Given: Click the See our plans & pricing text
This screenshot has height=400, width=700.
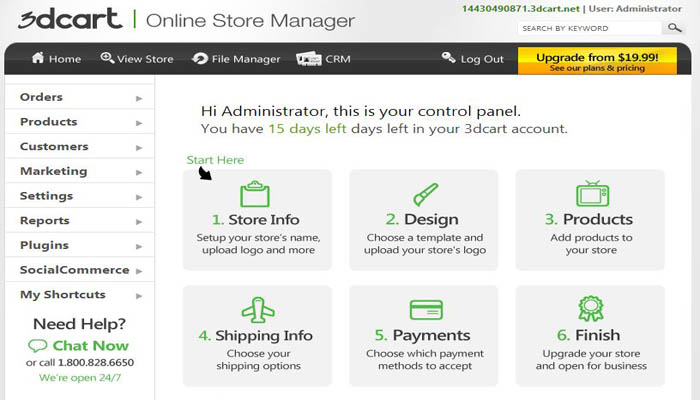Looking at the screenshot, I should 597,68.
